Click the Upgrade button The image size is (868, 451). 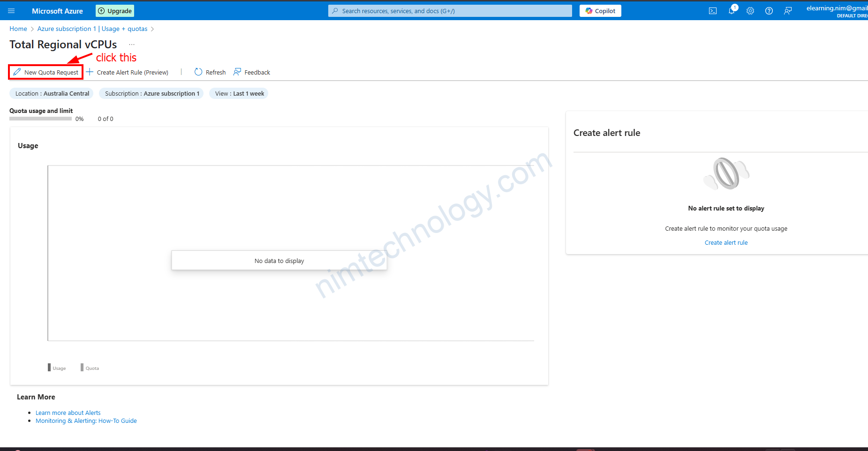(115, 11)
